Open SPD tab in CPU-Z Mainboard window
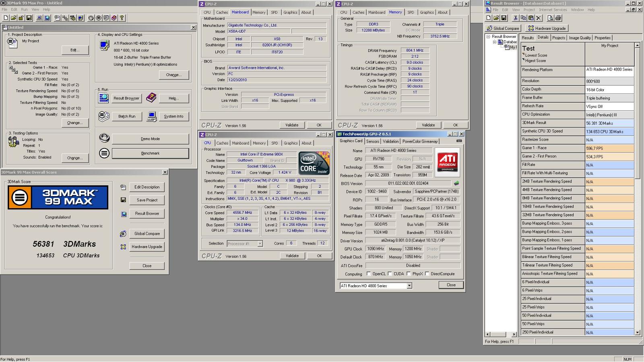Screen dimensions: 644x362 (x=274, y=12)
